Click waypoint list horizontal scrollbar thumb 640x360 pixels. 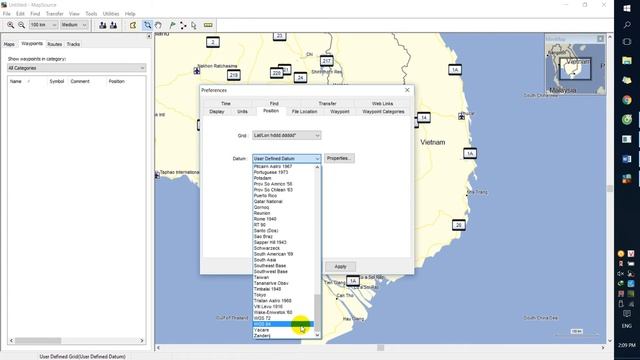(38, 340)
